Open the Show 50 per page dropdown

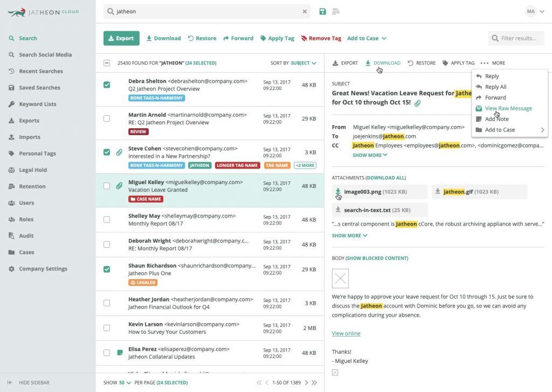click(x=125, y=382)
